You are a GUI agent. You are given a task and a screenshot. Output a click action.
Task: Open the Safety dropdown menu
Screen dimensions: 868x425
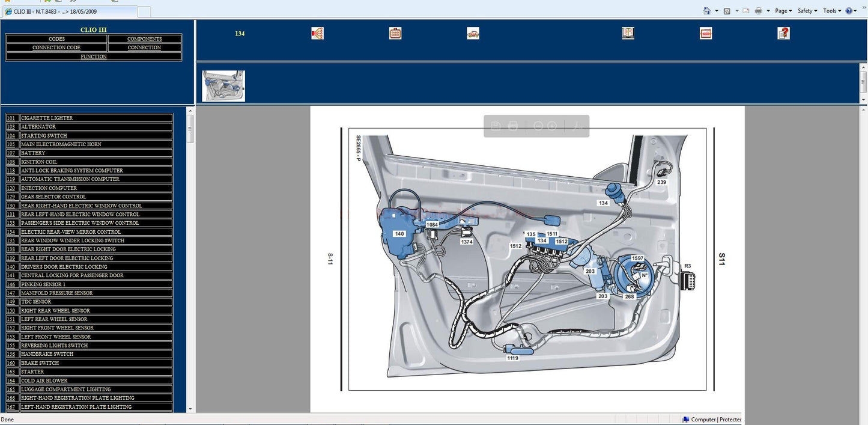[807, 11]
